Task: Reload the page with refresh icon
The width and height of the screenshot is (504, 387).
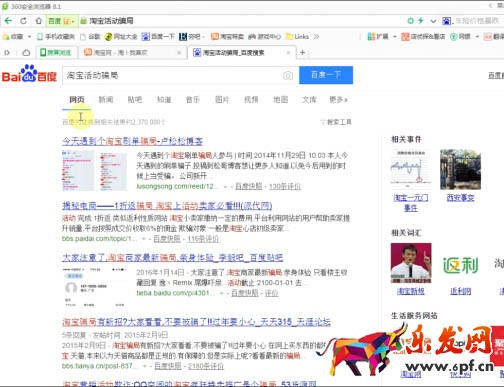Action: [23, 21]
